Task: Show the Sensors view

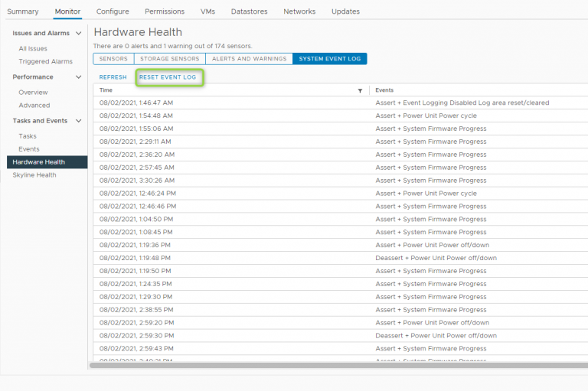Action: 113,59
